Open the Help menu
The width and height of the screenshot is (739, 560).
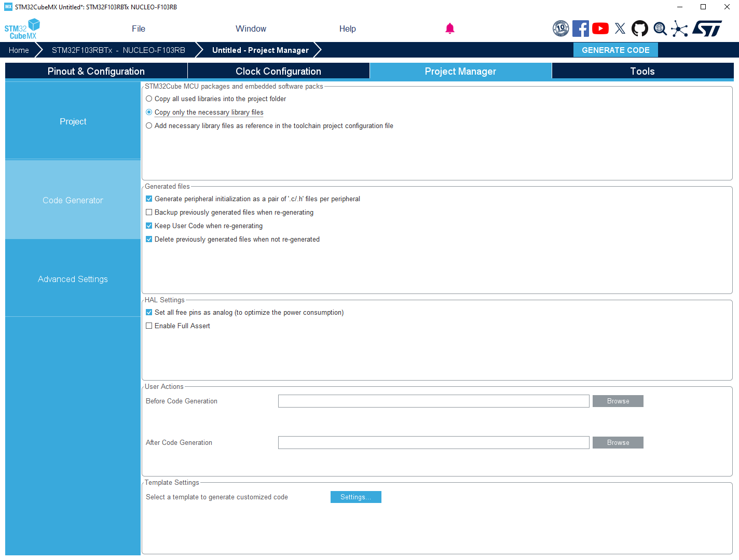pyautogui.click(x=348, y=29)
